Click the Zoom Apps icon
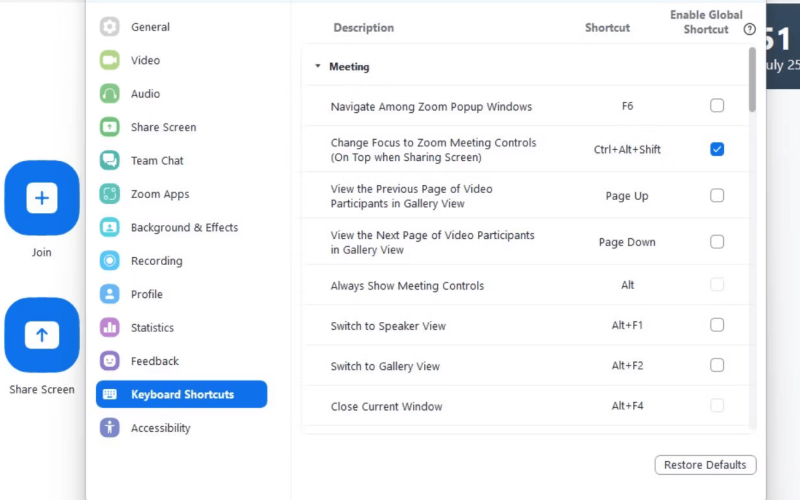Viewport: 800px width, 500px height. [x=110, y=194]
